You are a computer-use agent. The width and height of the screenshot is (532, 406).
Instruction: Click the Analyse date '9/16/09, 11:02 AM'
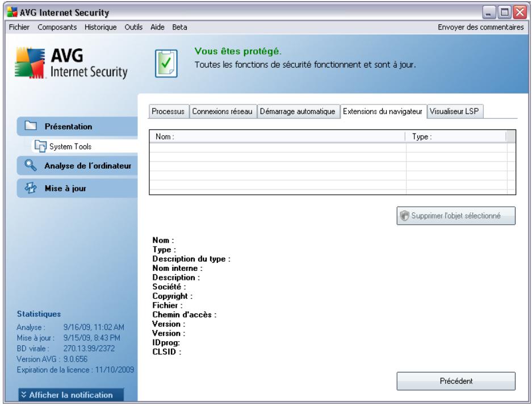[94, 327]
